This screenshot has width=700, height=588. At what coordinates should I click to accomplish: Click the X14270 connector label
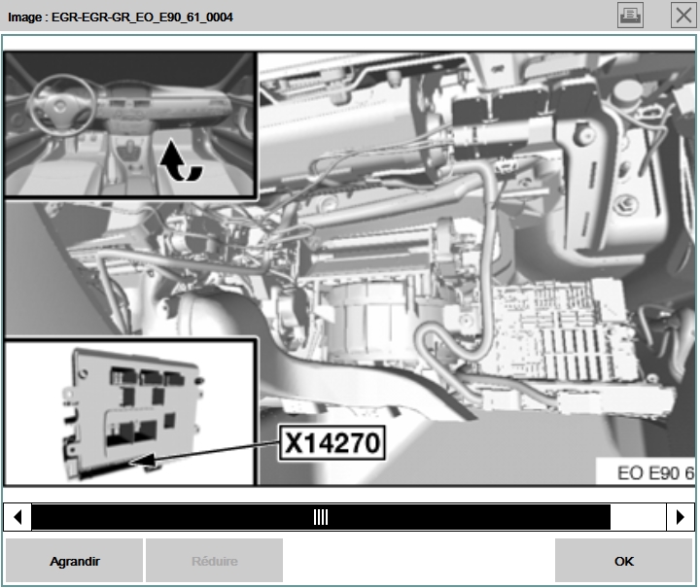coord(332,443)
